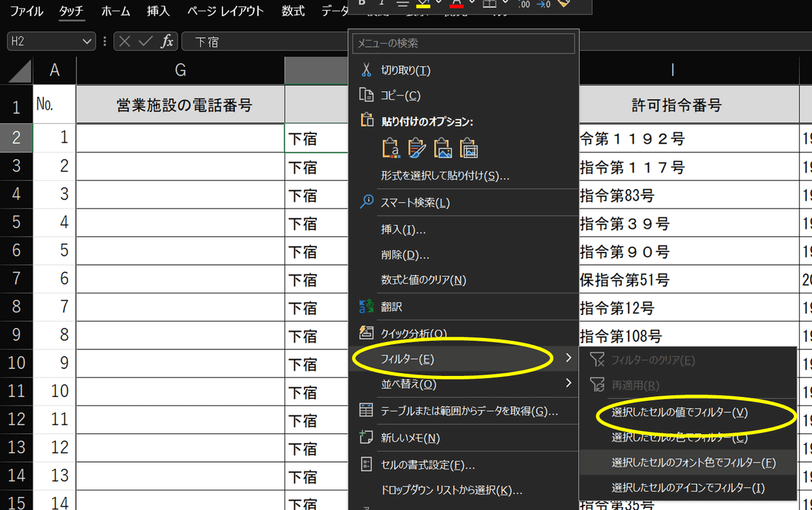The height and width of the screenshot is (510, 812).
Task: Select column A header
Action: coord(55,70)
